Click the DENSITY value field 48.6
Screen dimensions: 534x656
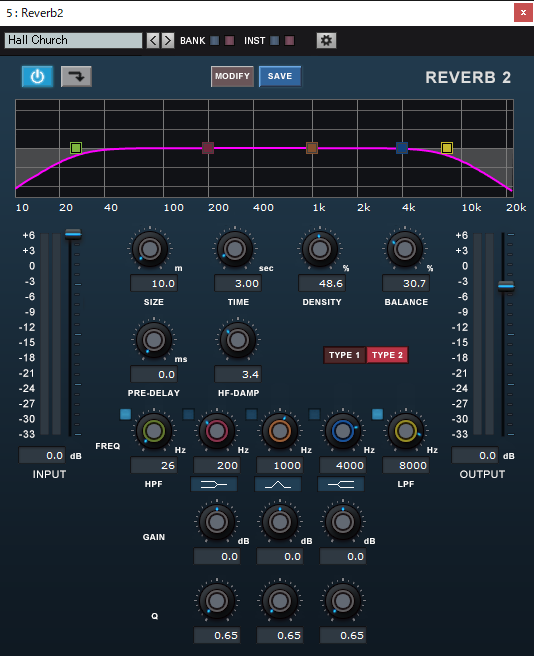coord(322,283)
